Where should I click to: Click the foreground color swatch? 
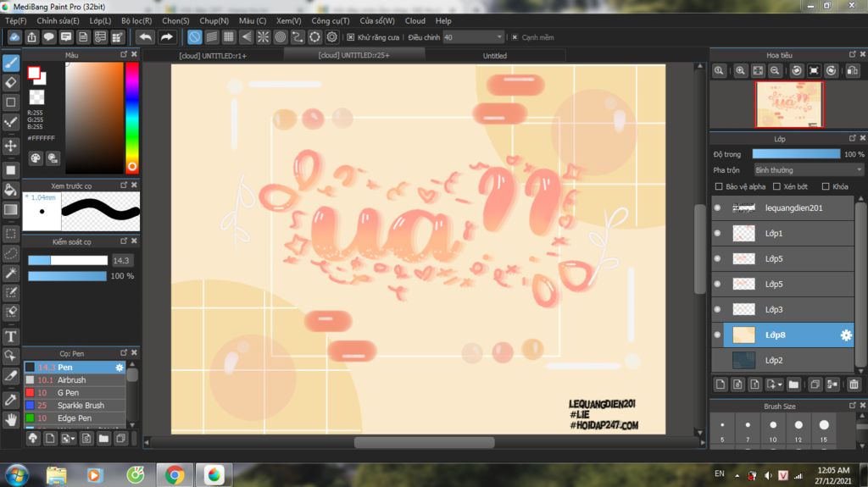point(34,73)
